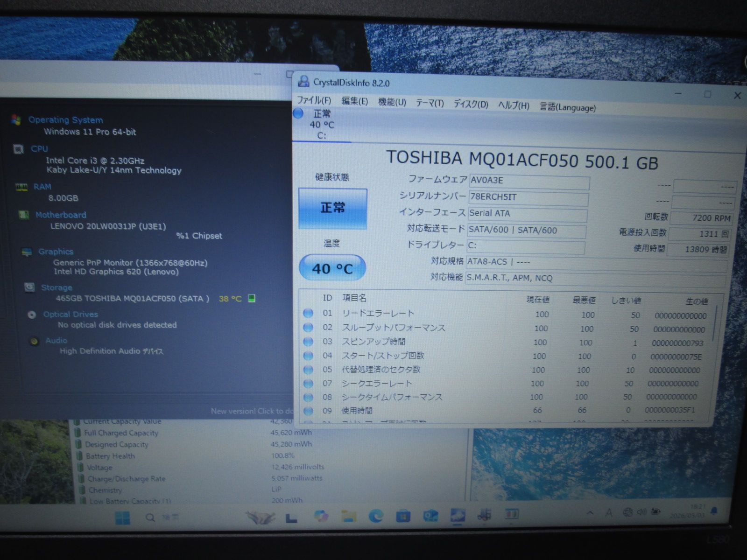Click the SATA/600 transfer mode field

(526, 231)
